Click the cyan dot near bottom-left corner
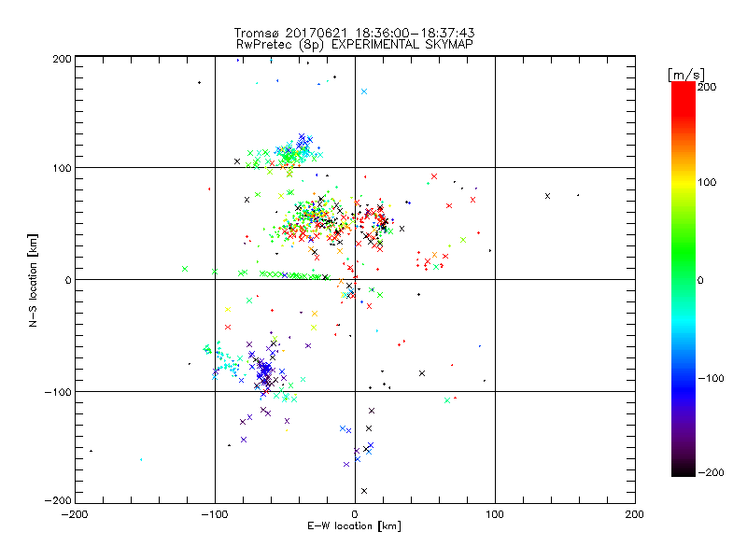Viewport: 747px width, 560px height. (x=141, y=459)
